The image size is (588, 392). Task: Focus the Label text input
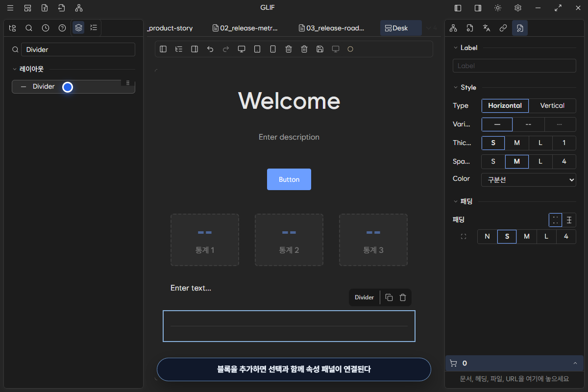(514, 66)
